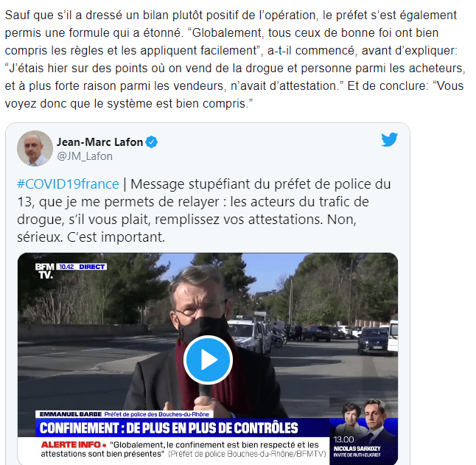Open Twitter via the bird logo

click(x=390, y=139)
